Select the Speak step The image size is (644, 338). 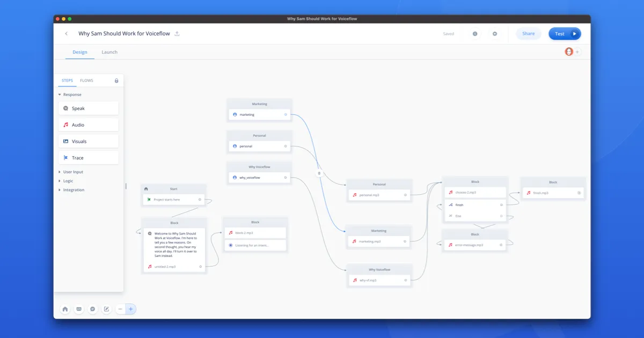tap(88, 108)
